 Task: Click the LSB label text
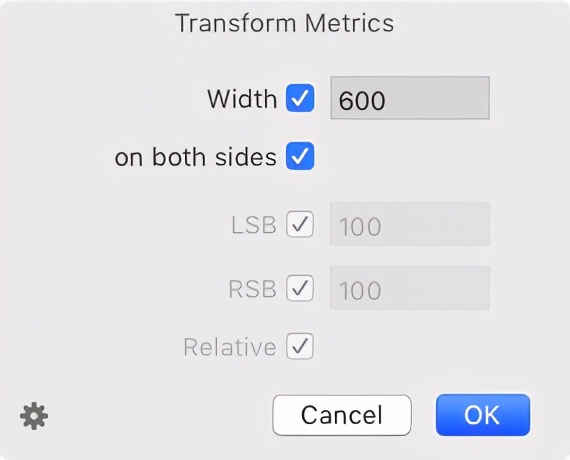[x=254, y=225]
